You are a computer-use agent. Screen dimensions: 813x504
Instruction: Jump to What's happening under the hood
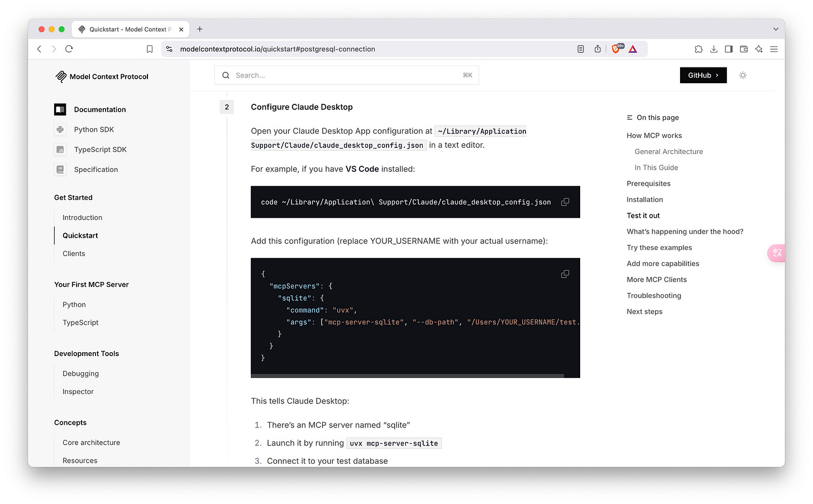pos(685,232)
